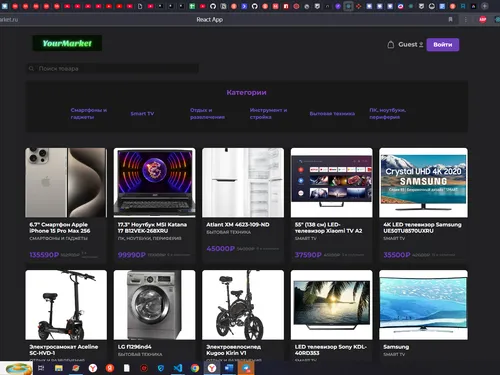500x375 pixels.
Task: Switch to the blank document browser tab
Action: 140,6
